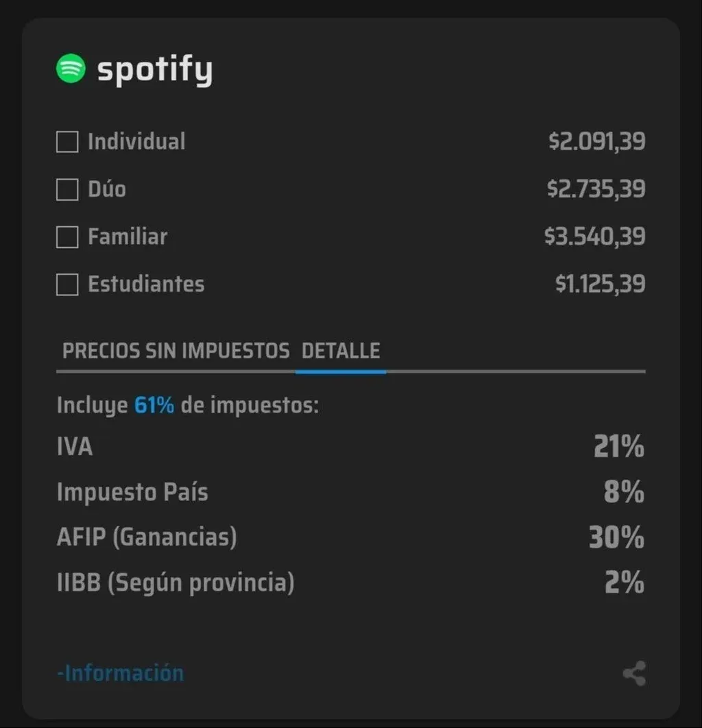
Task: Click the IIBB (Según provincia) label
Action: coord(175,583)
